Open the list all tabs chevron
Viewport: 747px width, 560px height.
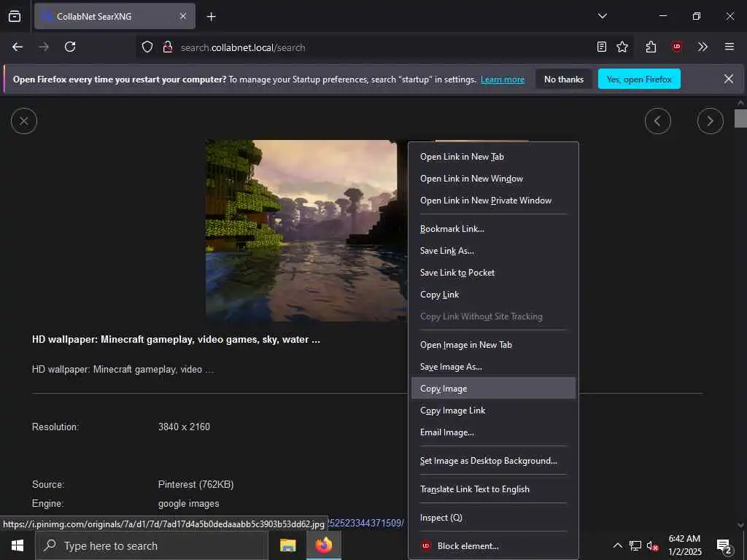point(602,16)
